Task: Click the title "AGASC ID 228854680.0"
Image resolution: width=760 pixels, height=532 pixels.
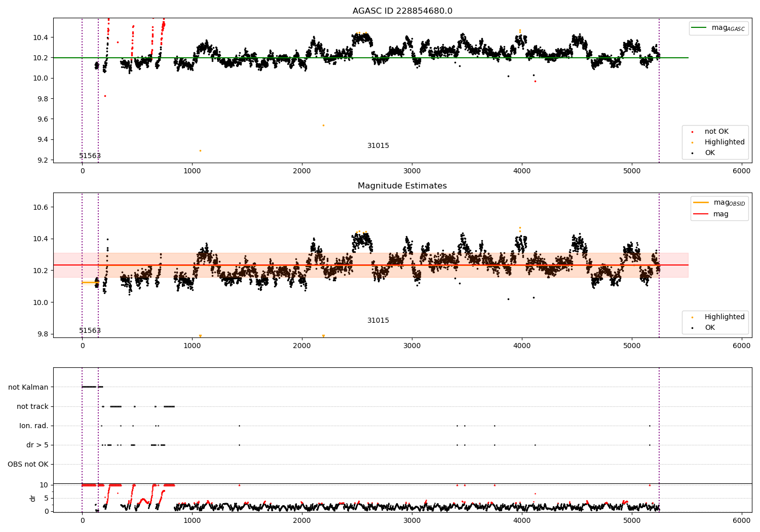Action: tap(402, 11)
